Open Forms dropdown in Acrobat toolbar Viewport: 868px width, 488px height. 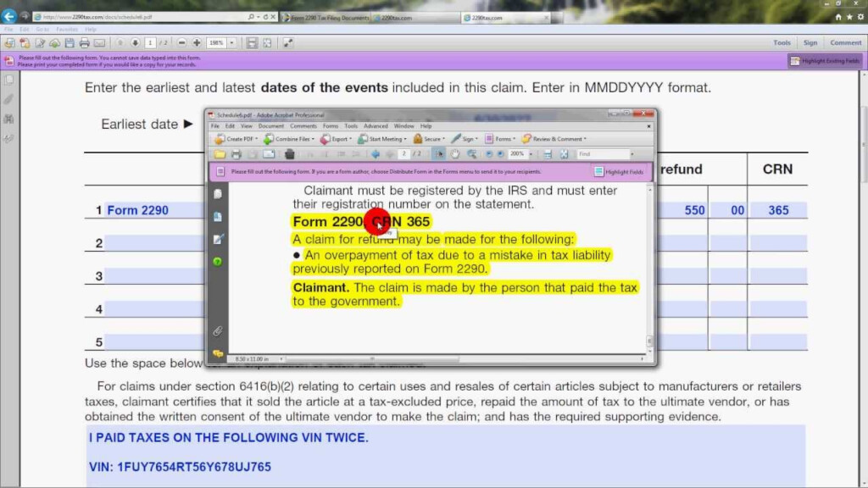(500, 139)
